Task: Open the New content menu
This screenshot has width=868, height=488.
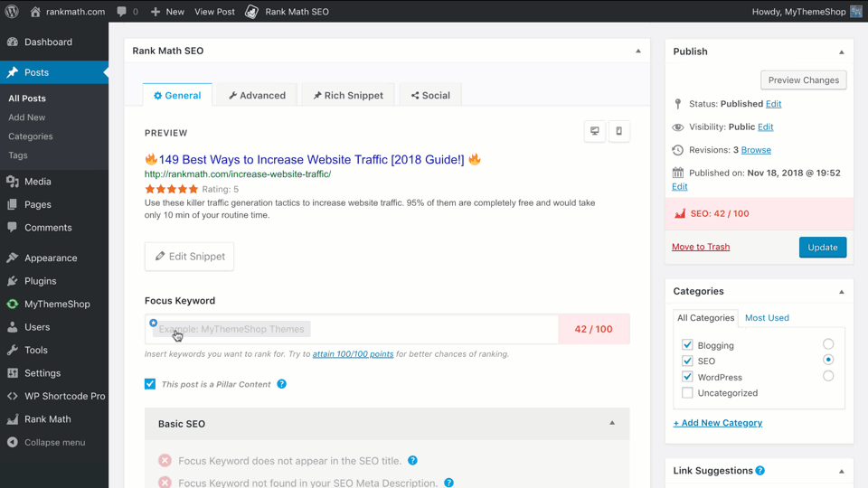Action: 167,12
